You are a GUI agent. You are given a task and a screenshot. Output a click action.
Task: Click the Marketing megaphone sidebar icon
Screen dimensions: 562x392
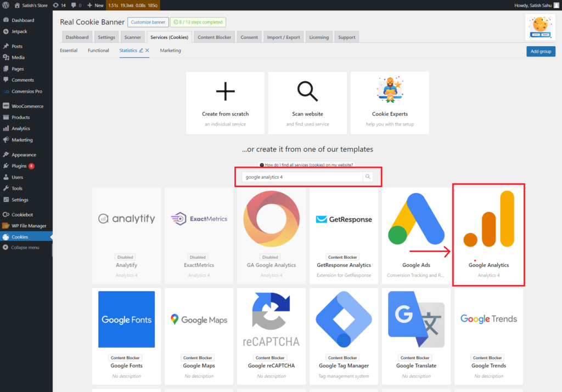pos(5,140)
